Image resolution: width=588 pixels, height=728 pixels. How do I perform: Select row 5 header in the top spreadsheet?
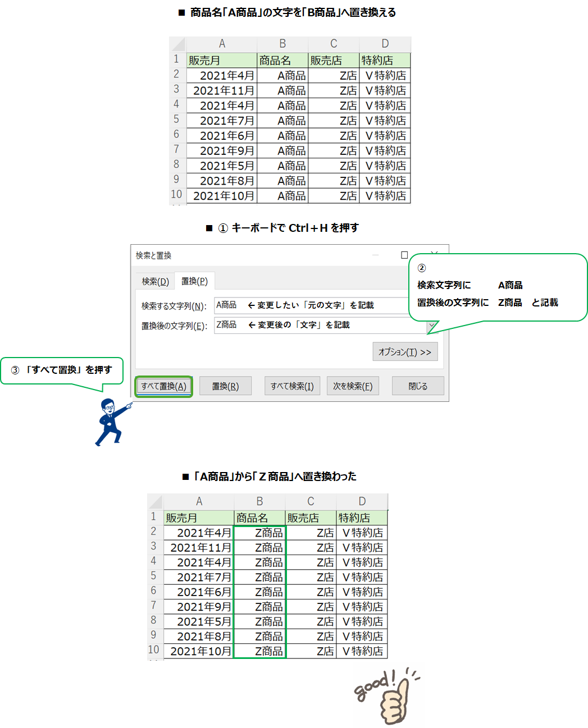(176, 120)
